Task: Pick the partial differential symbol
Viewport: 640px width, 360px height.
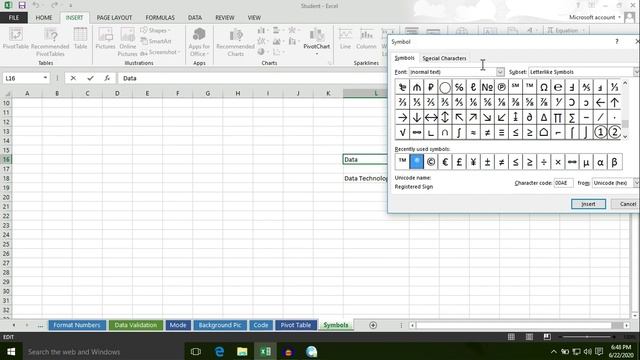Action: click(529, 118)
